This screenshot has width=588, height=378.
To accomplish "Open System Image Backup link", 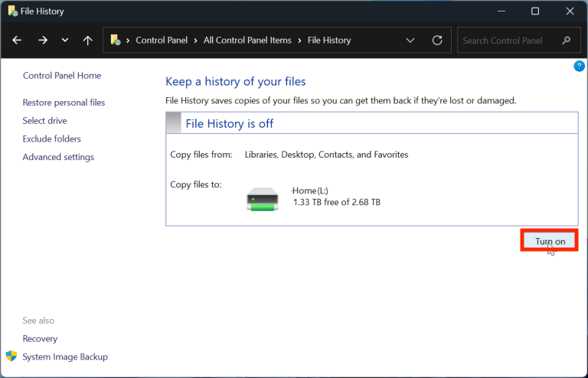I will pos(65,357).
